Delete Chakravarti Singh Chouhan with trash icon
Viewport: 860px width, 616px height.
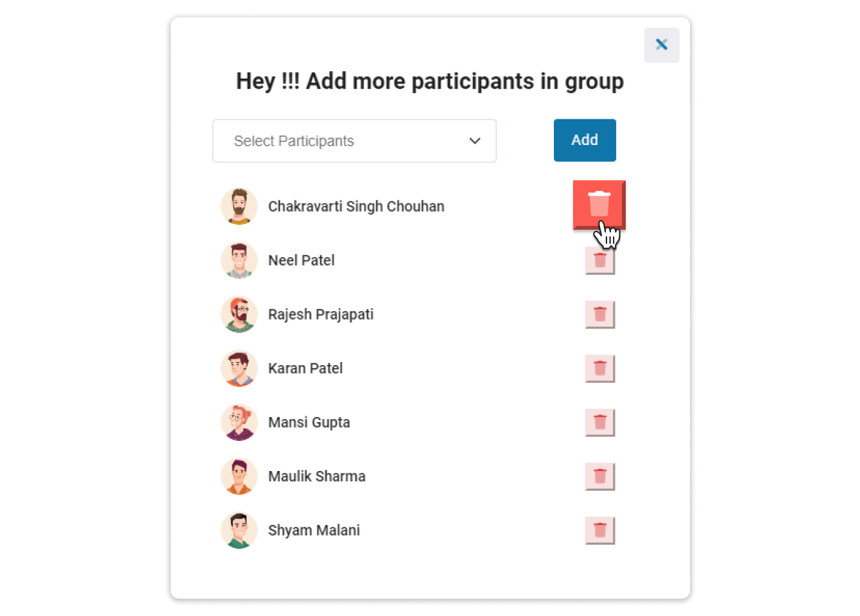[599, 204]
